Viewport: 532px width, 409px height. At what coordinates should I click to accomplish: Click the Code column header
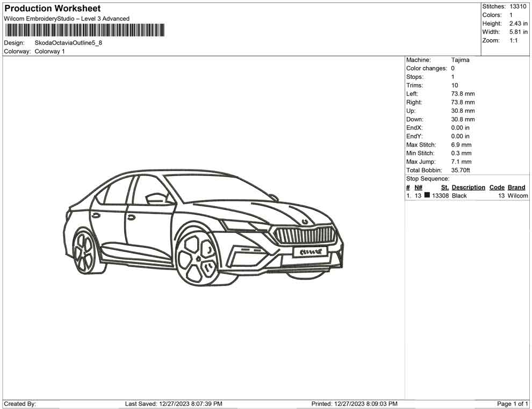tap(497, 187)
